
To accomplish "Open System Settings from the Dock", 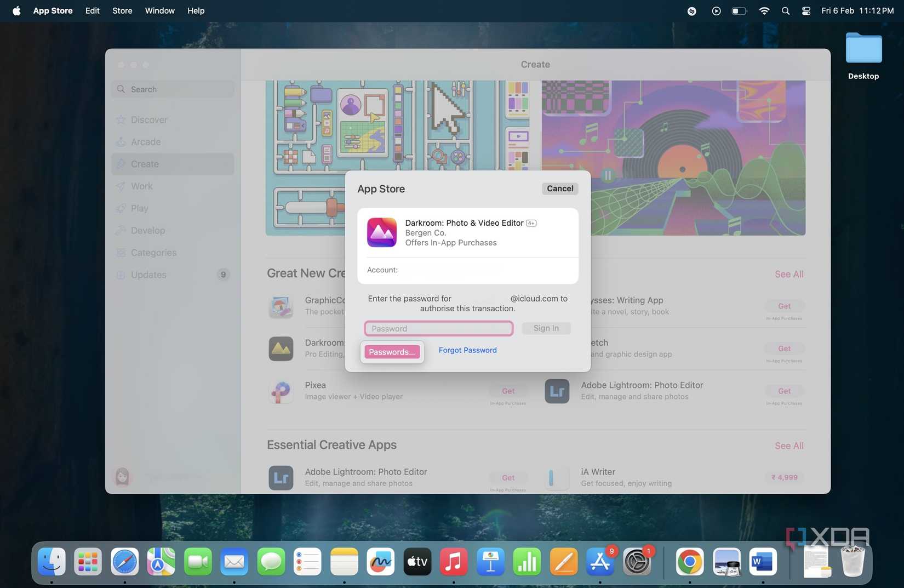I will click(637, 561).
